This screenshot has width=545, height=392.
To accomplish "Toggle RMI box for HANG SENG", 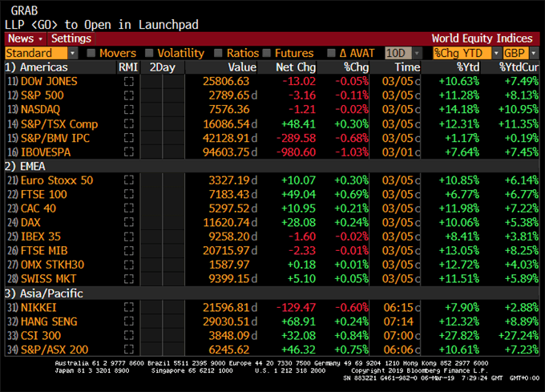I will 128,321.
